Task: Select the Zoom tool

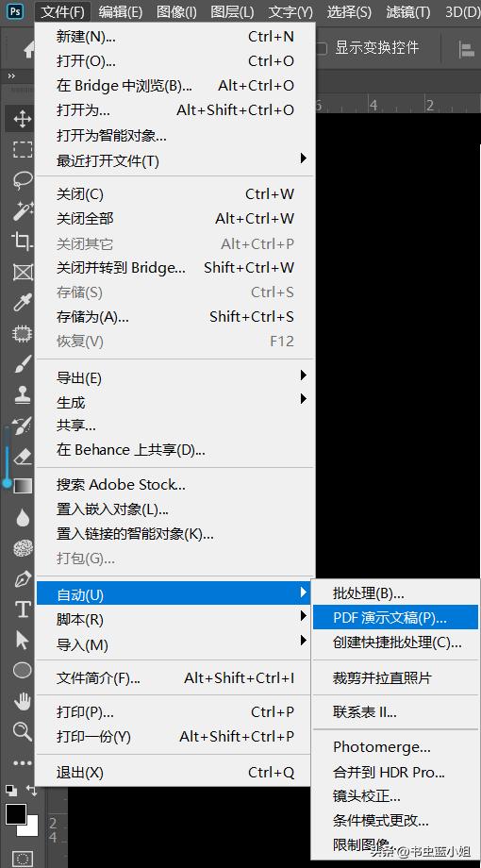Action: pyautogui.click(x=22, y=732)
